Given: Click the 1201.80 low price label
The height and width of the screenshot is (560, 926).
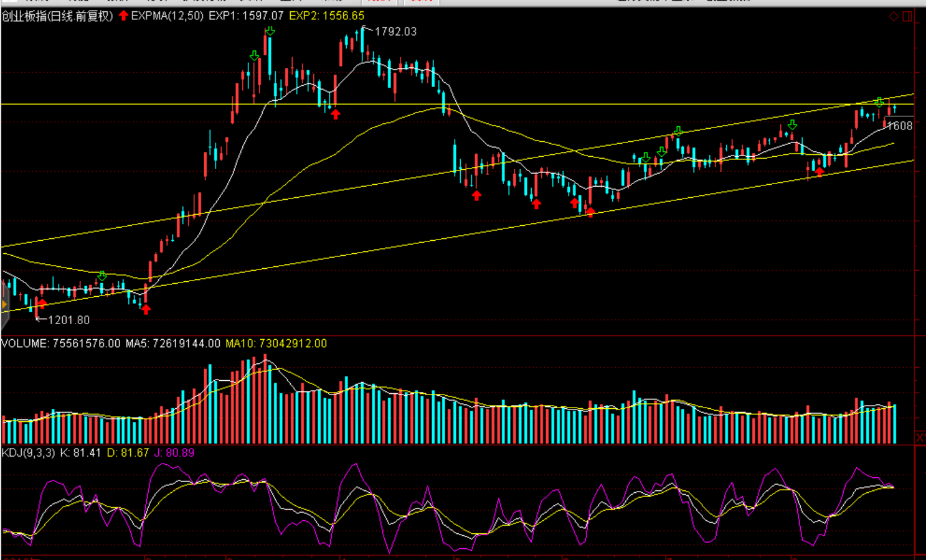Looking at the screenshot, I should [x=69, y=320].
